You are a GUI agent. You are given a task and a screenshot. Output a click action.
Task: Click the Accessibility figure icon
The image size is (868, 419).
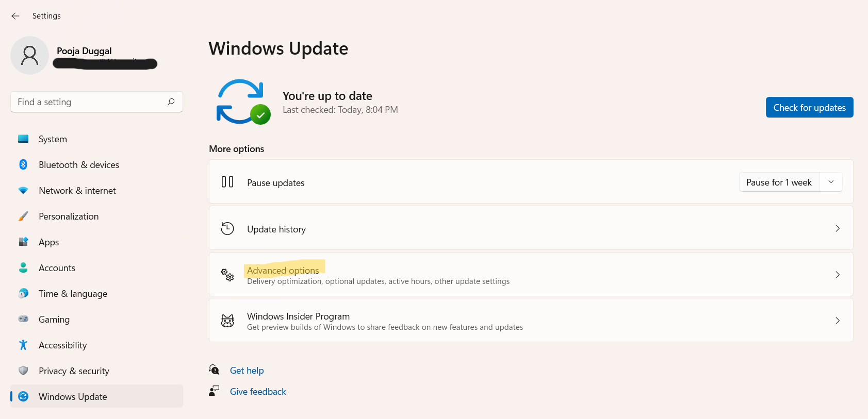pyautogui.click(x=23, y=345)
